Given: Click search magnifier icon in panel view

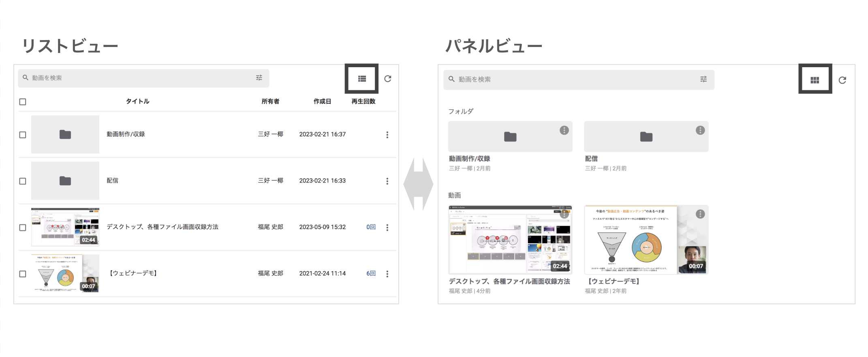Looking at the screenshot, I should click(x=451, y=79).
